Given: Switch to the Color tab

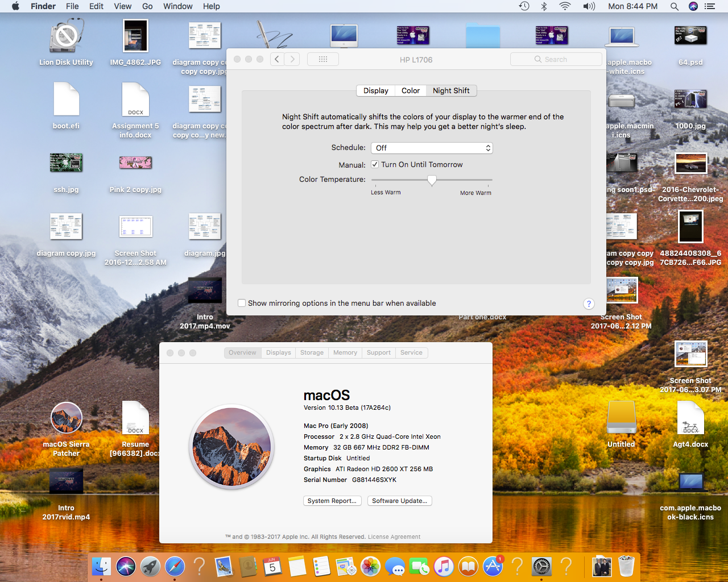Looking at the screenshot, I should coord(411,90).
